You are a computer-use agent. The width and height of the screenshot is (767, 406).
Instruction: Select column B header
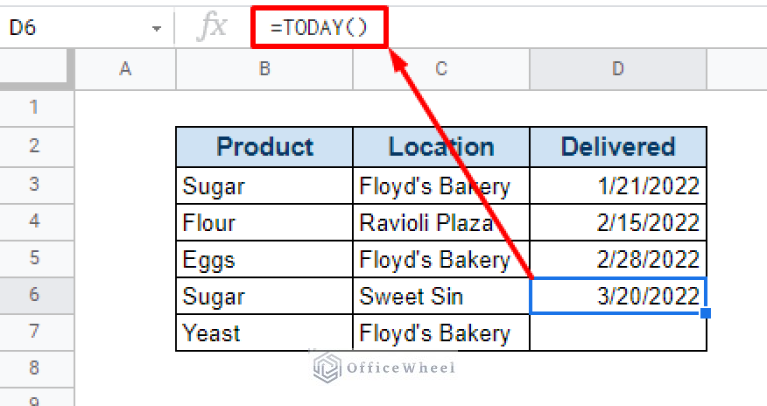[264, 68]
